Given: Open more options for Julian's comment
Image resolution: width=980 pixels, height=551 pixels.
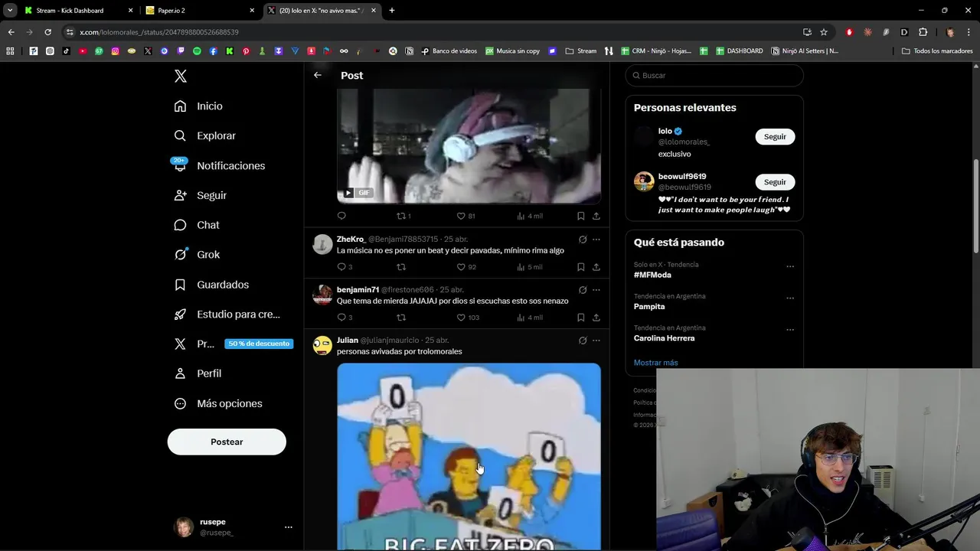Looking at the screenshot, I should 596,341.
